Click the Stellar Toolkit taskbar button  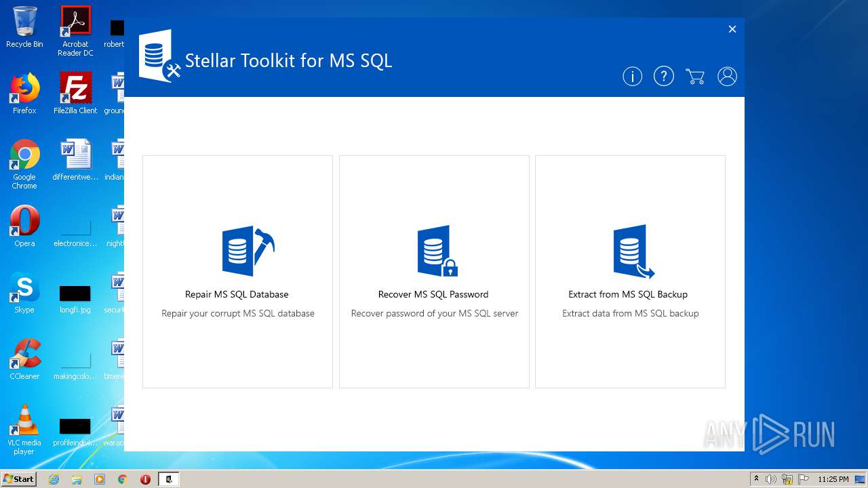click(x=169, y=479)
